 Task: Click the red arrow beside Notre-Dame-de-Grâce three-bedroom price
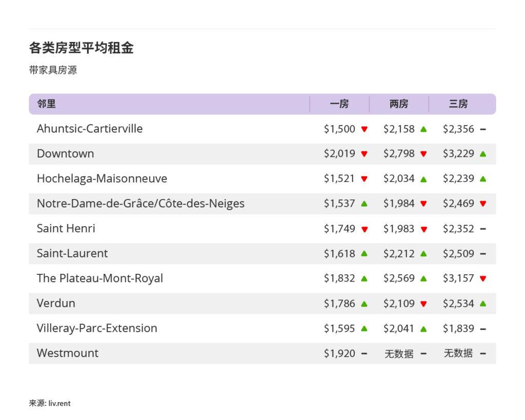click(x=482, y=204)
